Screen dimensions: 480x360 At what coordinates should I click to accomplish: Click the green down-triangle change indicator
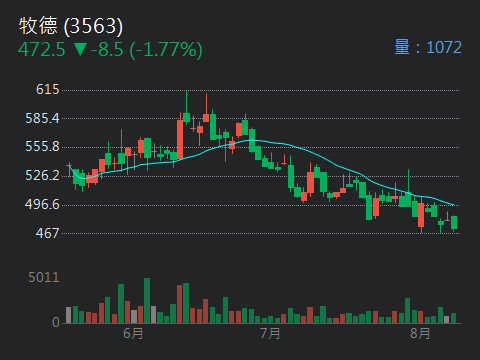(80, 49)
